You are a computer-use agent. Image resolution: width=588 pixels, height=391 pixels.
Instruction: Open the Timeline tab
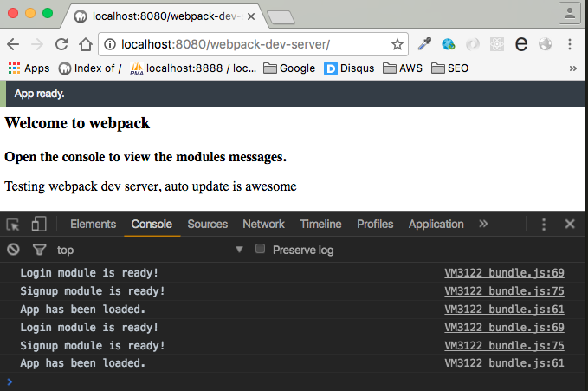point(320,225)
